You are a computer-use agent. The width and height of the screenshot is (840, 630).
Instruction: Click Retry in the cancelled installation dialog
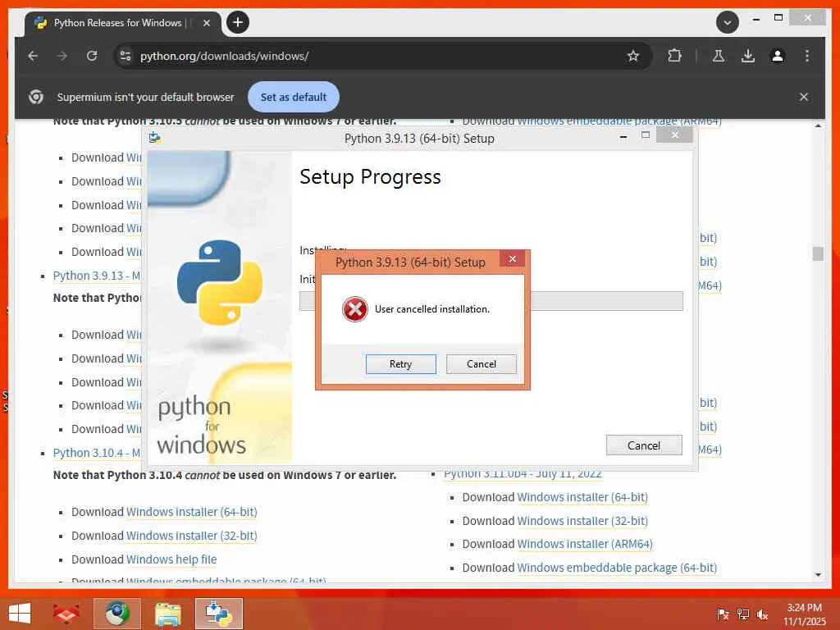click(x=400, y=364)
